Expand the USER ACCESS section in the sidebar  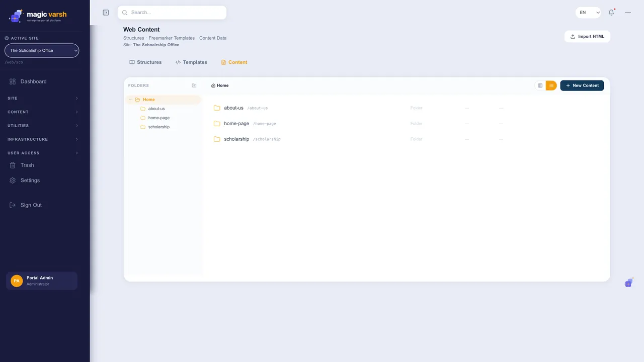[42, 153]
